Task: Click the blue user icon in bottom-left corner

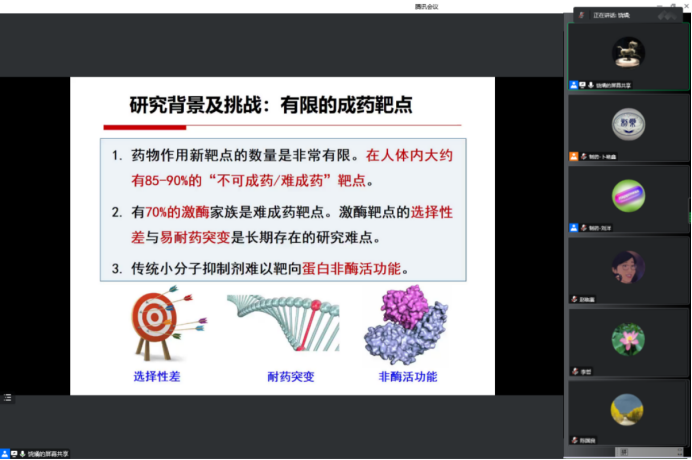Action: (x=5, y=453)
